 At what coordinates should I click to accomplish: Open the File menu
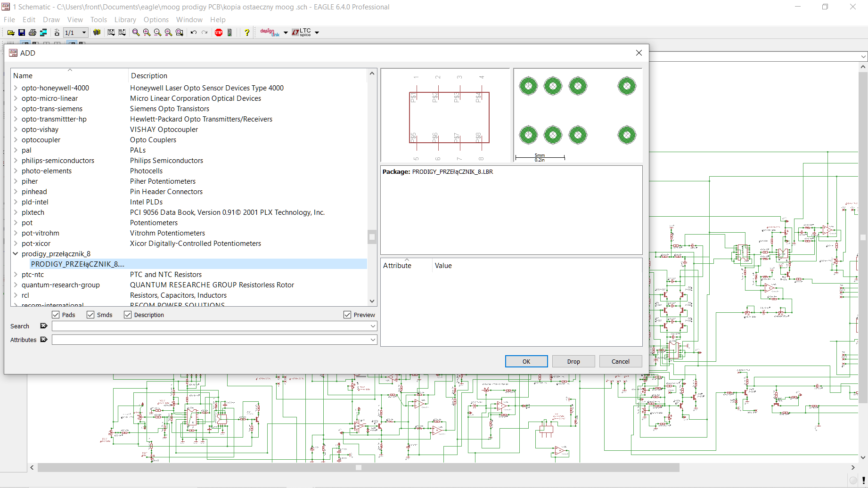[x=9, y=20]
